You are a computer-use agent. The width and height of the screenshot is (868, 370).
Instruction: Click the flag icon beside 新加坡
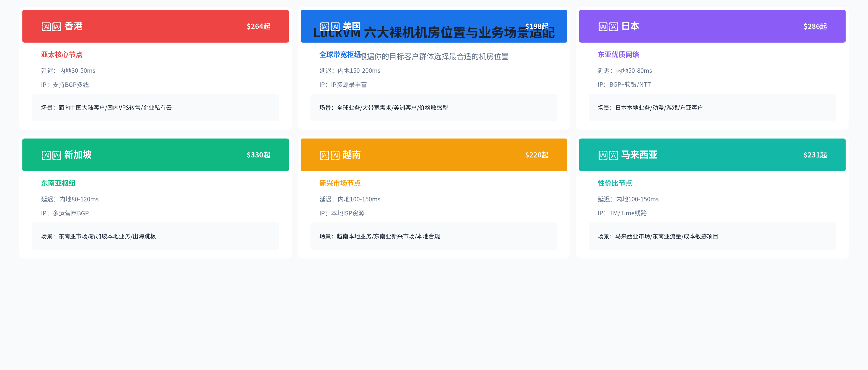51,155
